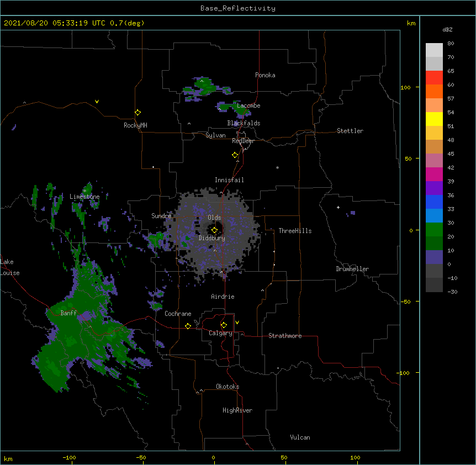Click the yellow diamond marker south of RedDeer
Screen dimensions: 476x465
click(x=235, y=155)
